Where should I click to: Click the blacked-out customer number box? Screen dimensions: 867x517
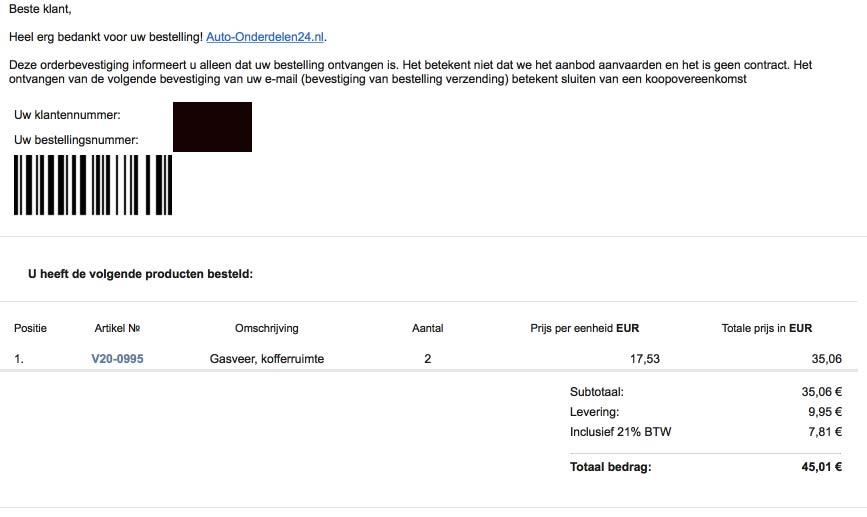click(212, 127)
